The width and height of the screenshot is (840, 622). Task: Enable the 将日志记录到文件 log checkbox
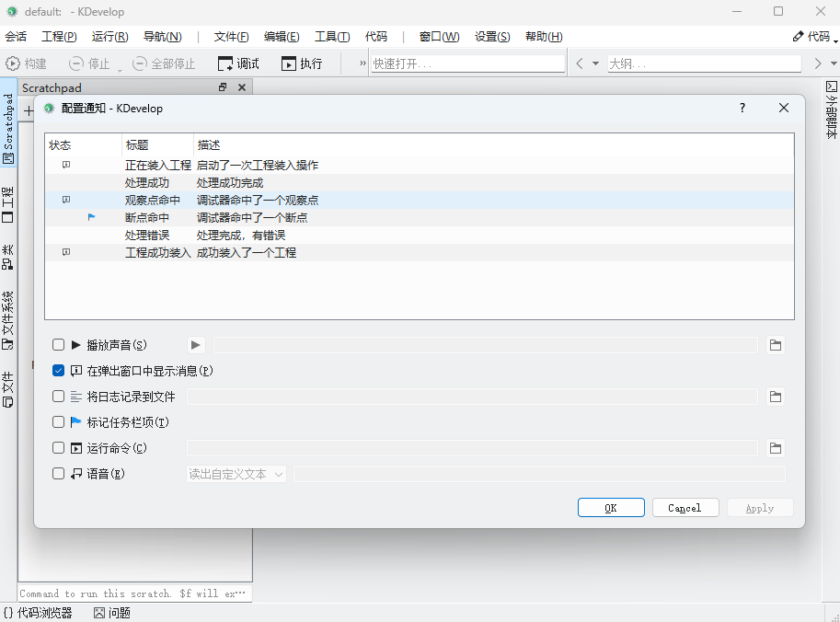click(58, 396)
